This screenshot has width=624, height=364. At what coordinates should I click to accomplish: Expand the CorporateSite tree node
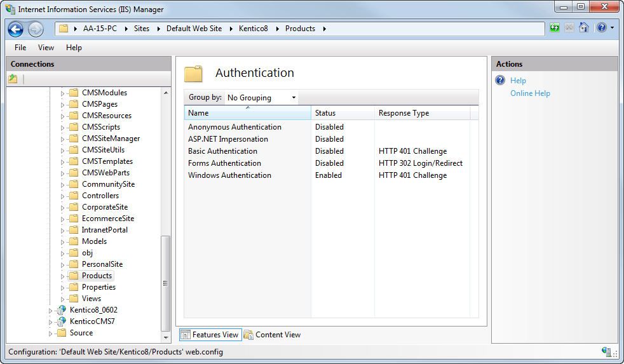tap(62, 208)
